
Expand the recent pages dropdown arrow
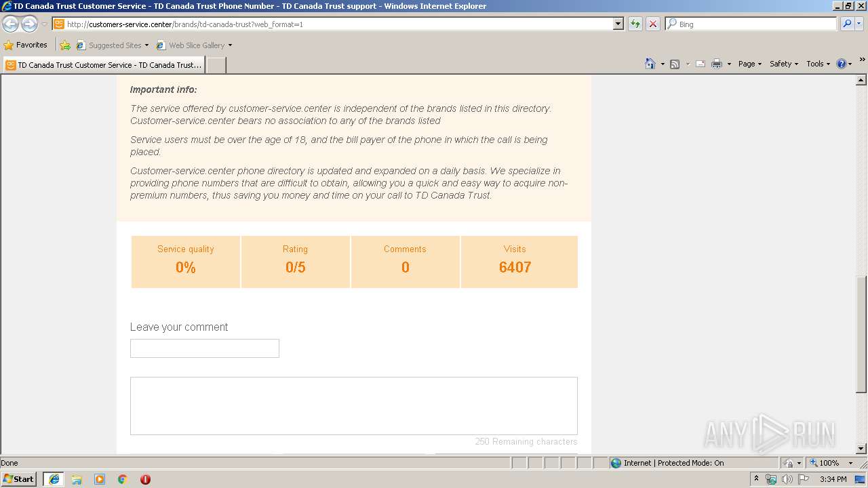click(x=44, y=24)
